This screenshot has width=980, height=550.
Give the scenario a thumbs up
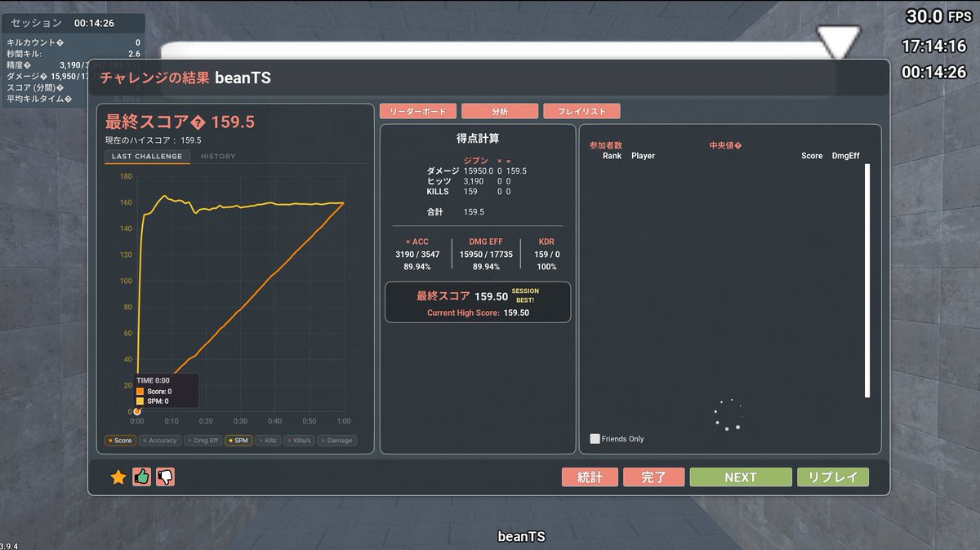pyautogui.click(x=142, y=477)
